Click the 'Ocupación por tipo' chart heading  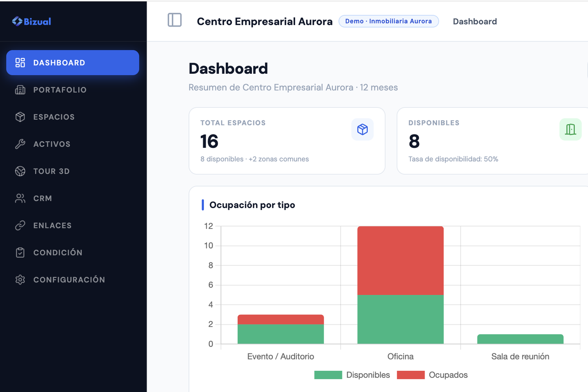[x=252, y=205]
